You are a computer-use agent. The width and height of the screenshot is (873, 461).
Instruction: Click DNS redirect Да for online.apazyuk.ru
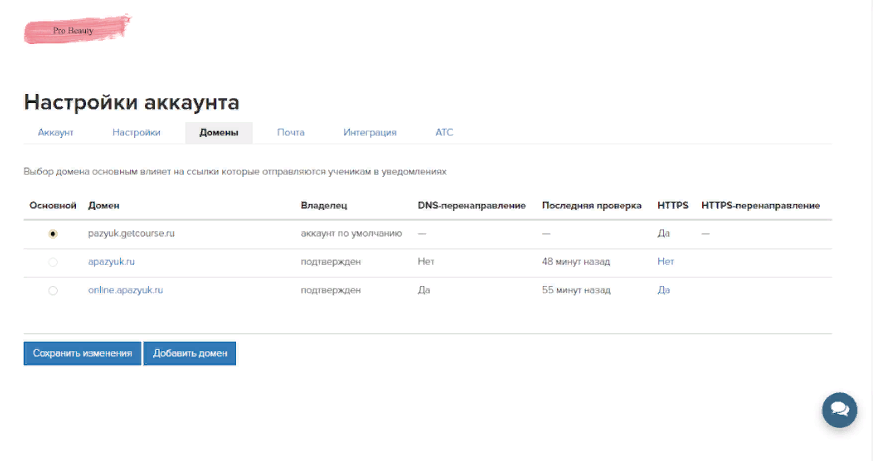click(x=424, y=290)
